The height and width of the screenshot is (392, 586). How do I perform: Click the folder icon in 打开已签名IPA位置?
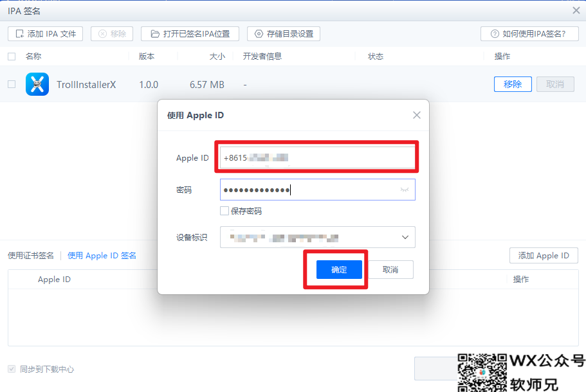click(155, 34)
